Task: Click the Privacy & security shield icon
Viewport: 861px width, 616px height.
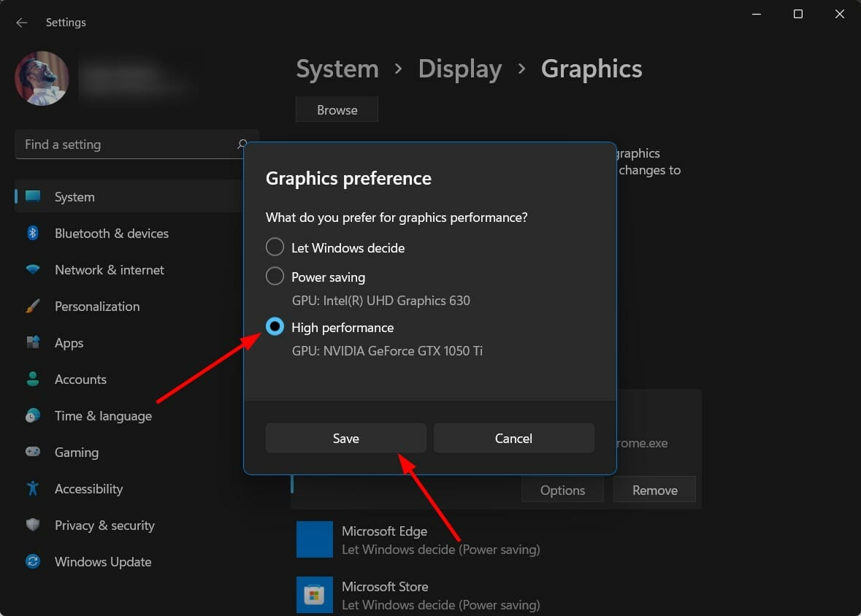Action: point(33,525)
